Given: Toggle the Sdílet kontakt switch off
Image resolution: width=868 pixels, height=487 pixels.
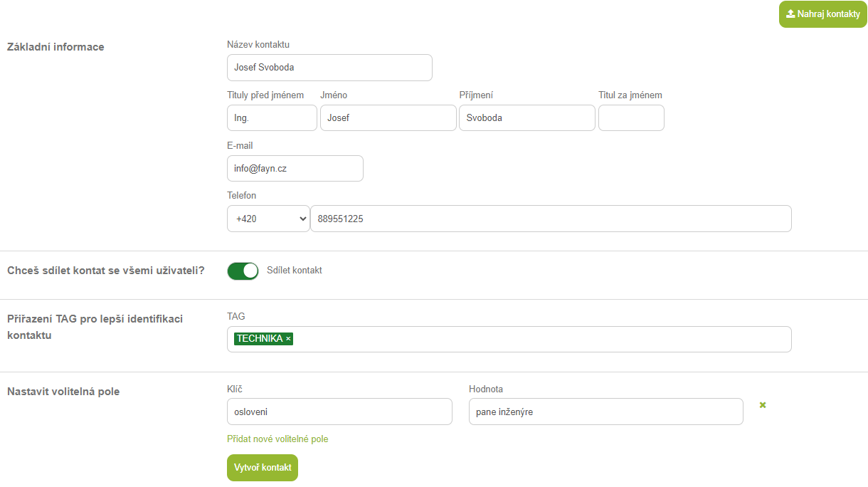Looking at the screenshot, I should click(x=243, y=271).
